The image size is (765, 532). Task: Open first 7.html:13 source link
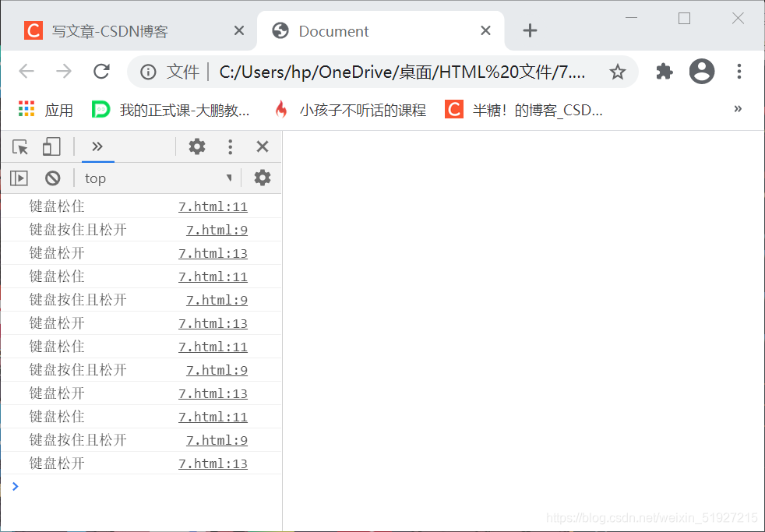tap(213, 254)
